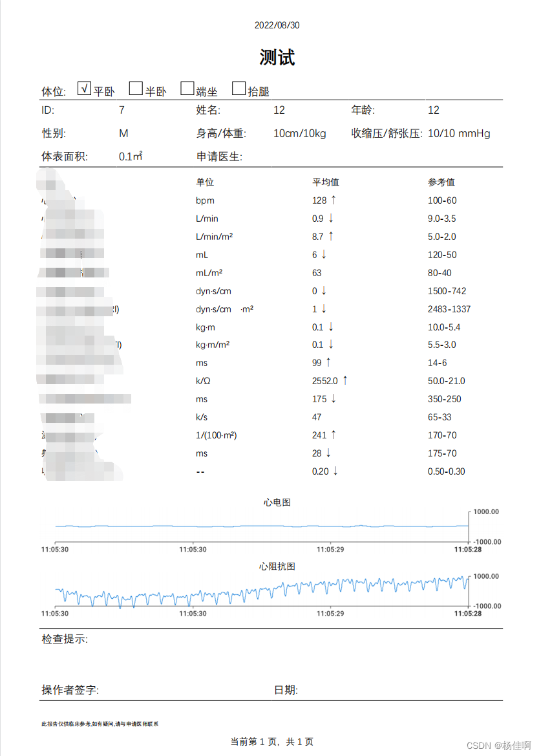Check the 端坐 position checkbox
This screenshot has height=756, width=541.
[x=187, y=87]
